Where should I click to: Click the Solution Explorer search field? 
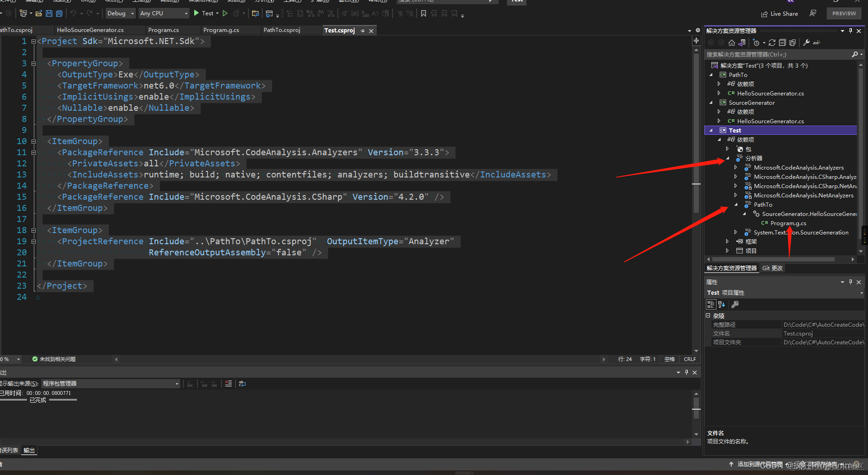(x=778, y=55)
